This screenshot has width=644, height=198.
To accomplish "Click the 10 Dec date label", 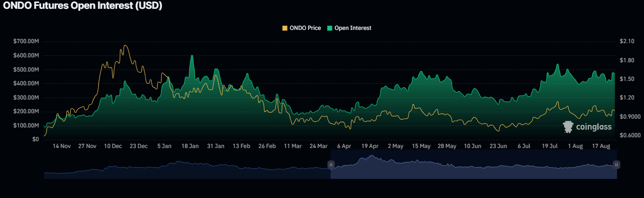I will click(113, 146).
